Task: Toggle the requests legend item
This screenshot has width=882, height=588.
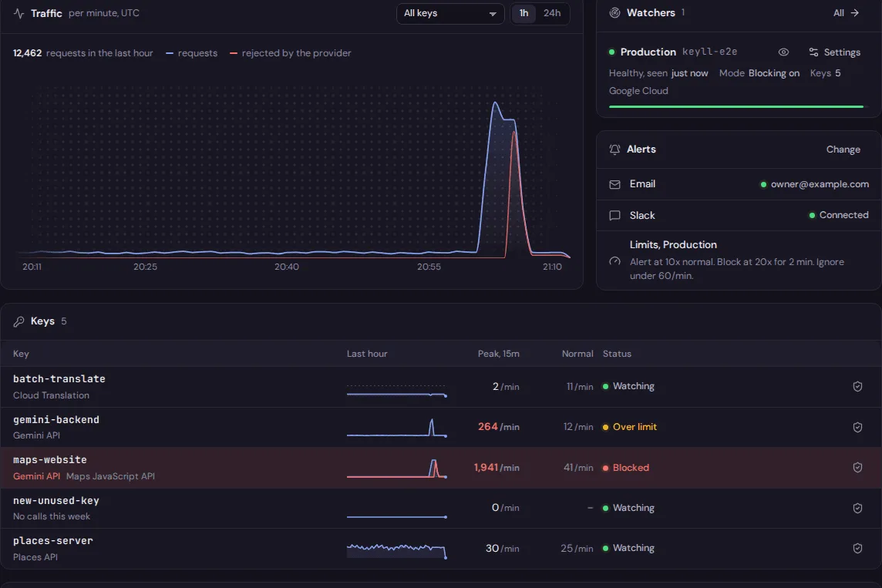Action: 192,53
